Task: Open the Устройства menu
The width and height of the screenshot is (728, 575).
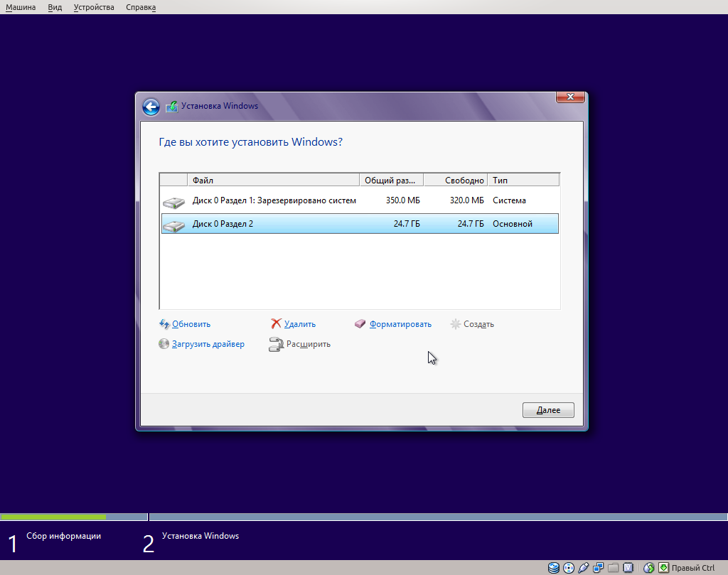Action: [x=93, y=6]
